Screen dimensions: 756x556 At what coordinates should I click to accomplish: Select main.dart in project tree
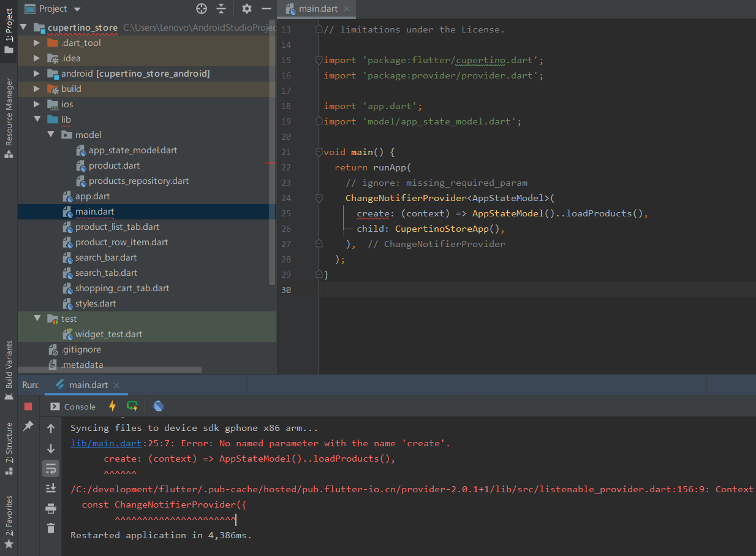[94, 211]
